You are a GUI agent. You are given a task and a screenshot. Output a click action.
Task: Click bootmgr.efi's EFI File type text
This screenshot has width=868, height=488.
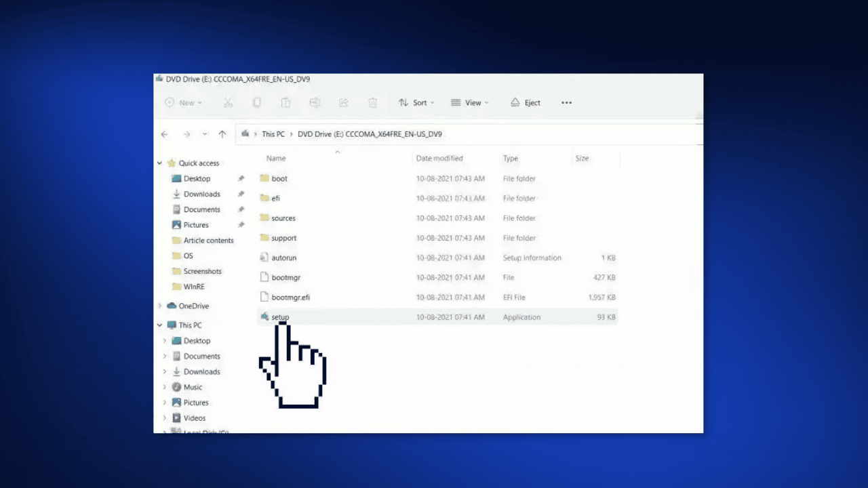(x=515, y=297)
